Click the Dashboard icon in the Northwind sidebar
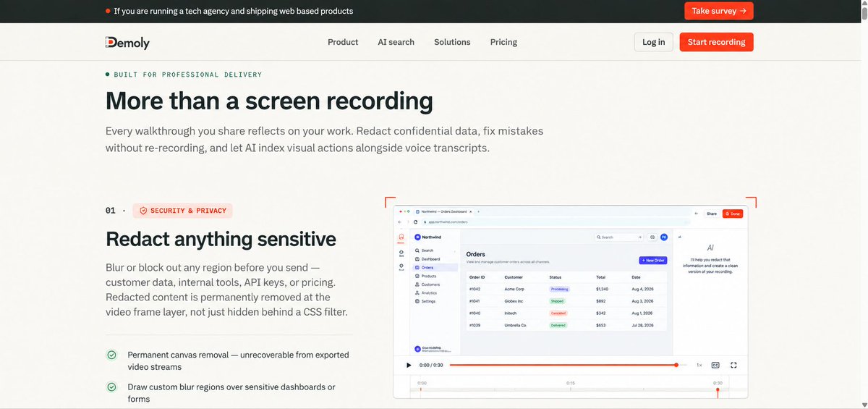The width and height of the screenshot is (868, 409). [417, 259]
